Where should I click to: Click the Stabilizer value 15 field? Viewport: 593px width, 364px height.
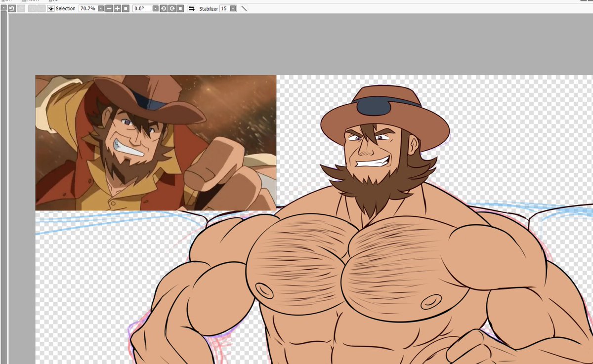[224, 8]
